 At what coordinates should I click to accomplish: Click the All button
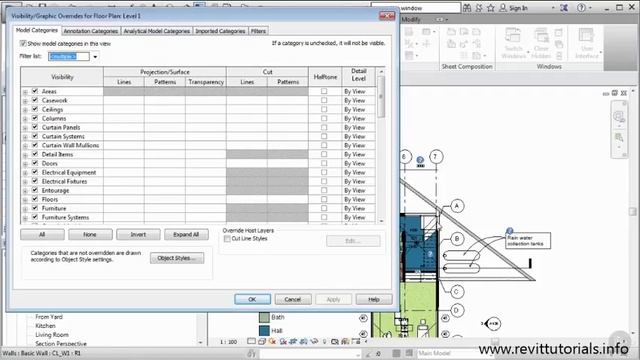click(x=42, y=235)
